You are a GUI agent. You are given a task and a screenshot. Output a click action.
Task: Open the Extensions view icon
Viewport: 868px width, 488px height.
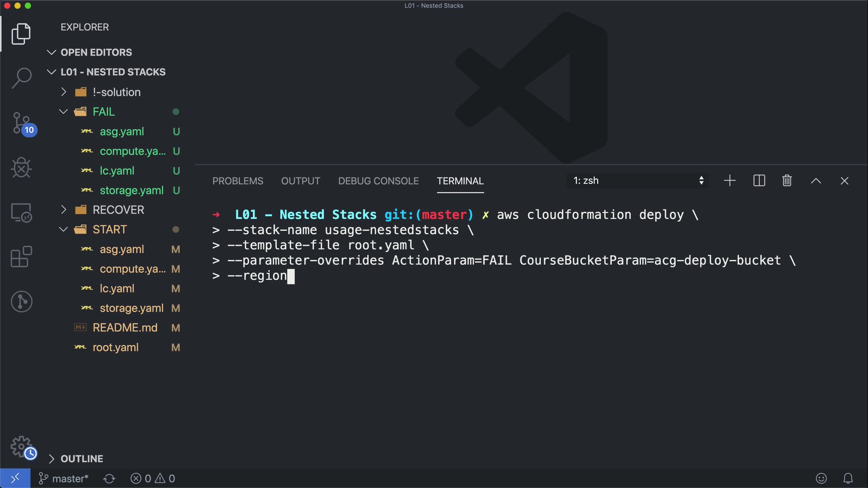[21, 257]
